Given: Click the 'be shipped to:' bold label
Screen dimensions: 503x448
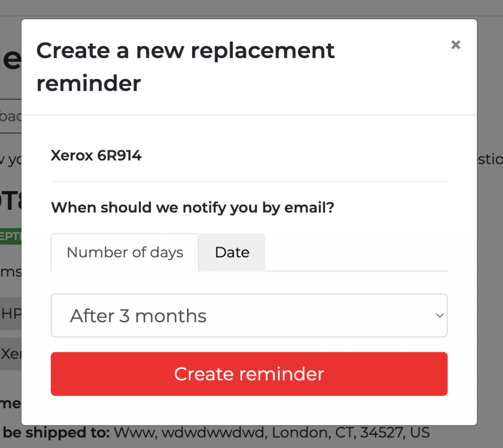Looking at the screenshot, I should [x=56, y=433].
